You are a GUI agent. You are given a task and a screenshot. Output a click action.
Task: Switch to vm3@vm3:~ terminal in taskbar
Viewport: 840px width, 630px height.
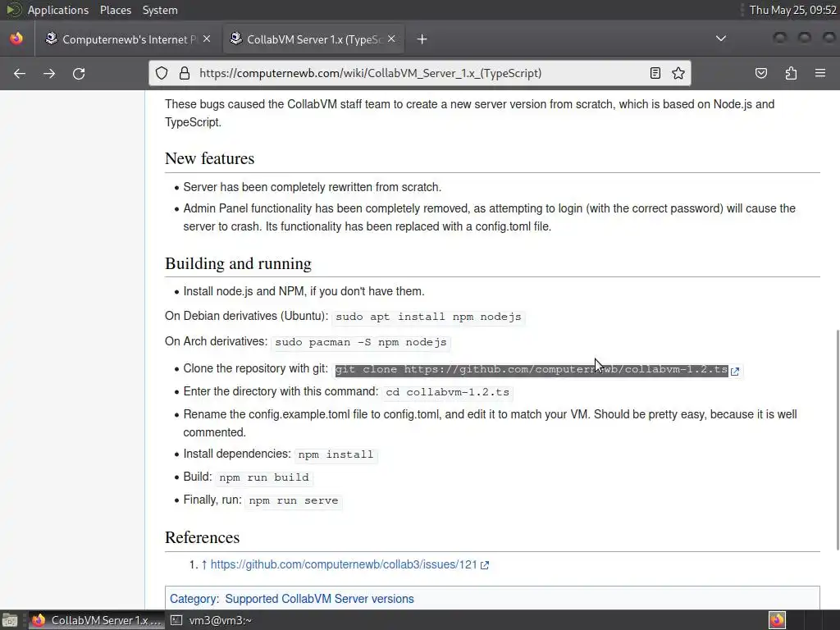[212, 620]
